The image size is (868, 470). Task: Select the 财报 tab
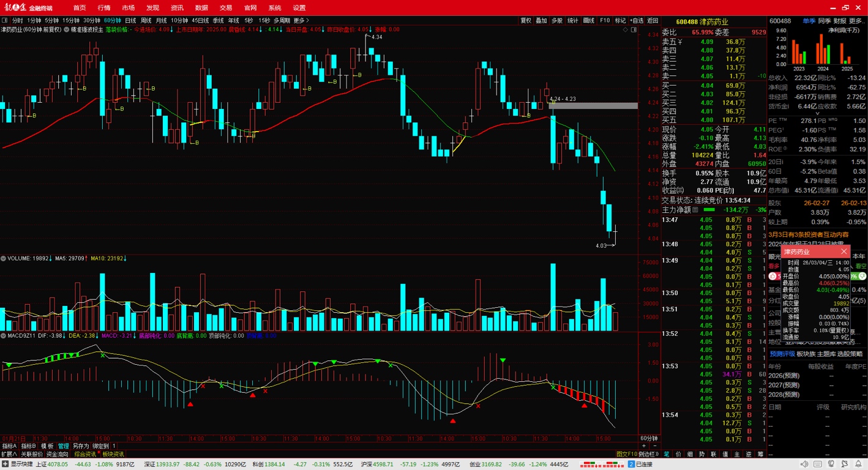click(840, 21)
